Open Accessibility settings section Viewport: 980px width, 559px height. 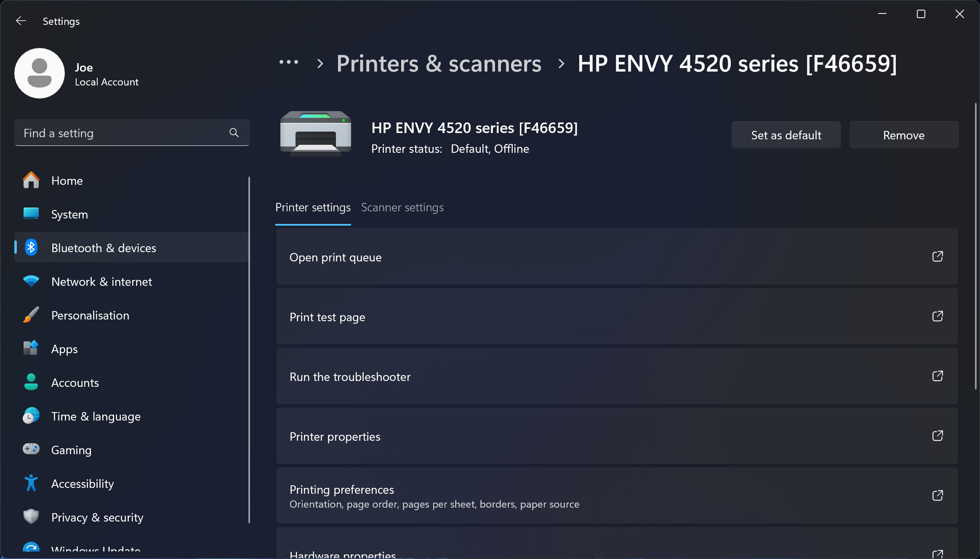coord(83,484)
